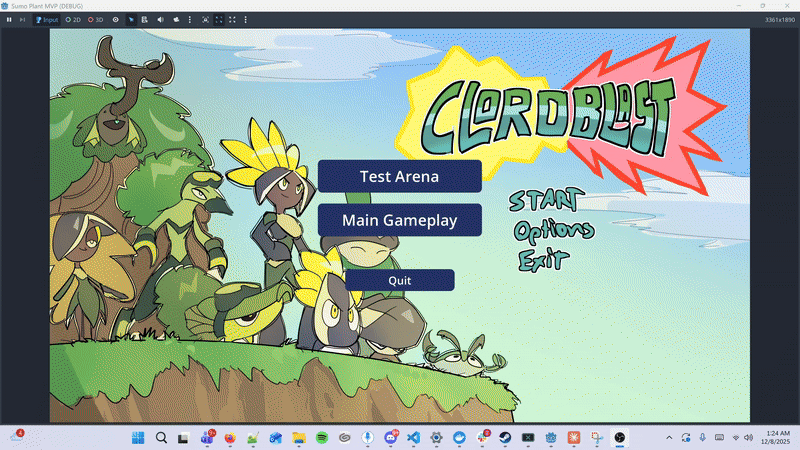Screen dimensions: 800x450
Task: Enable 2D node selection mode
Action: (73, 19)
